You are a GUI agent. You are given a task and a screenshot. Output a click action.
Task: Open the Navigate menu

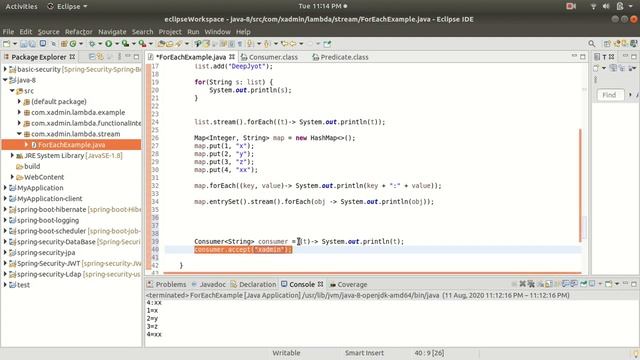point(112,31)
